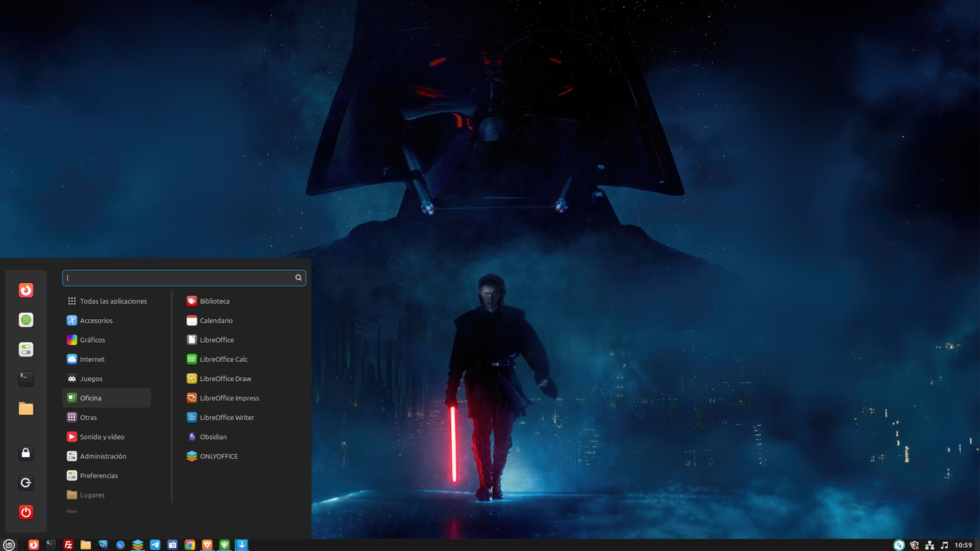Shut down with the red power icon
The width and height of the screenshot is (980, 551).
pos(26,512)
